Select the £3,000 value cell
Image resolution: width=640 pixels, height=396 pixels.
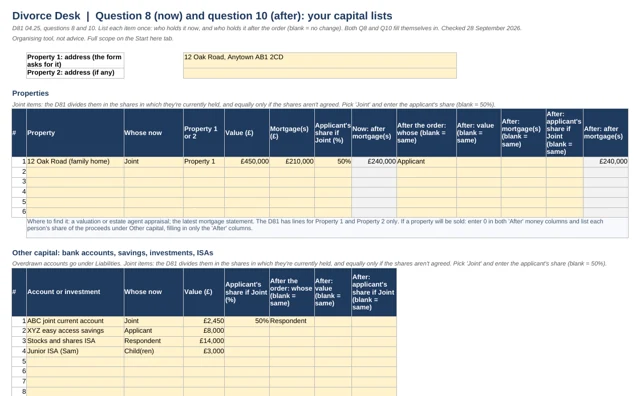(x=204, y=351)
